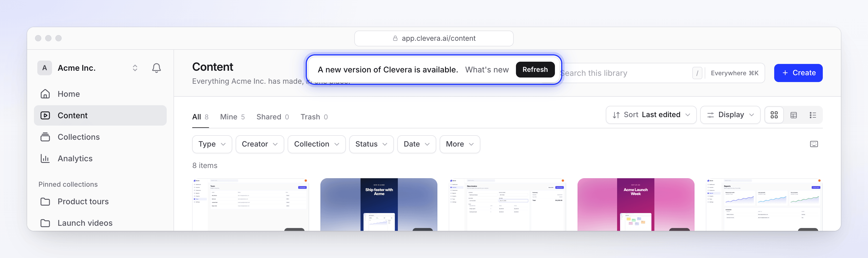This screenshot has height=258, width=868.
Task: Open Content in the sidebar
Action: pyautogui.click(x=100, y=115)
